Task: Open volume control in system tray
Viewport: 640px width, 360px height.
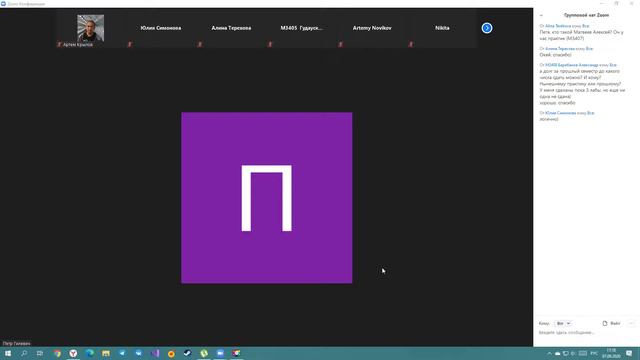Action: (x=573, y=353)
